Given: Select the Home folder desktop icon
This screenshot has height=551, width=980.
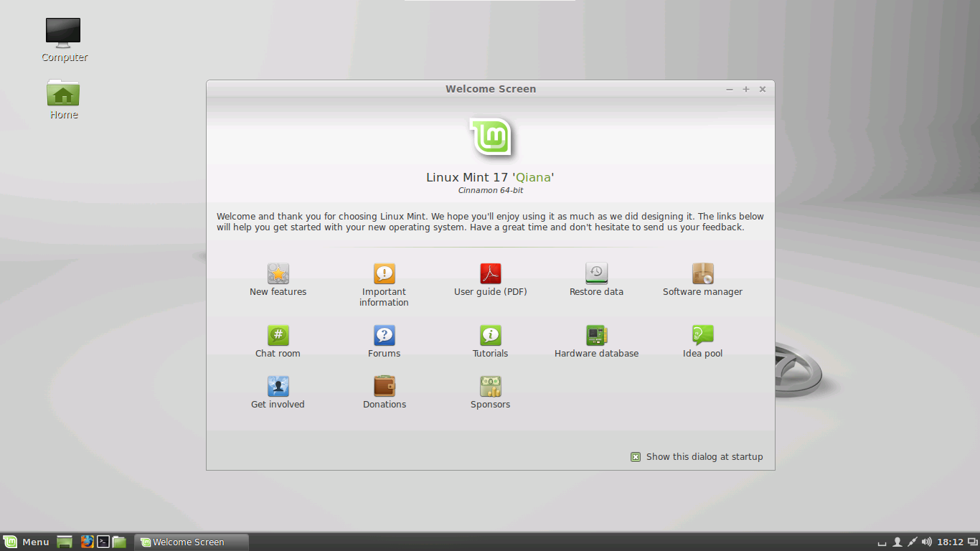Looking at the screenshot, I should (x=63, y=99).
